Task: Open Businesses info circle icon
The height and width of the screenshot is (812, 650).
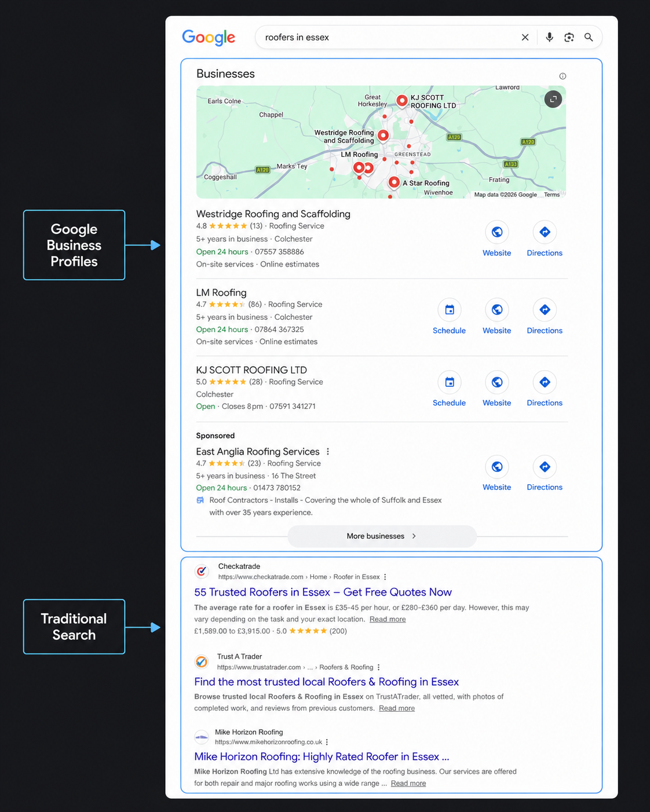Action: tap(563, 76)
